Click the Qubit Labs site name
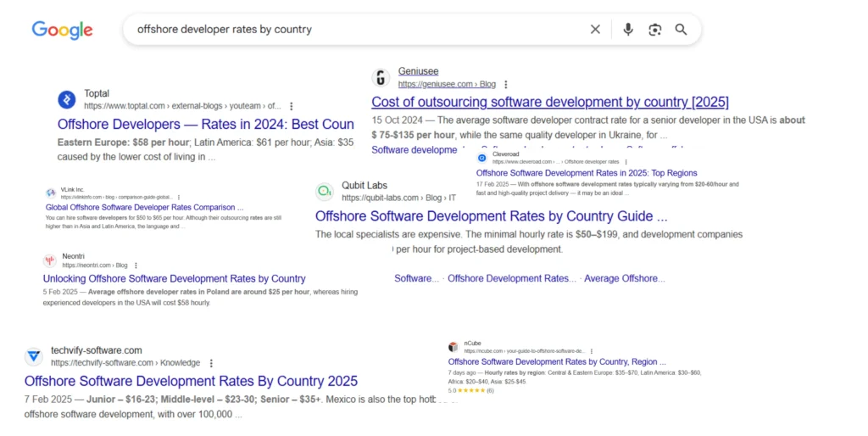This screenshot has width=868, height=436. 364,186
